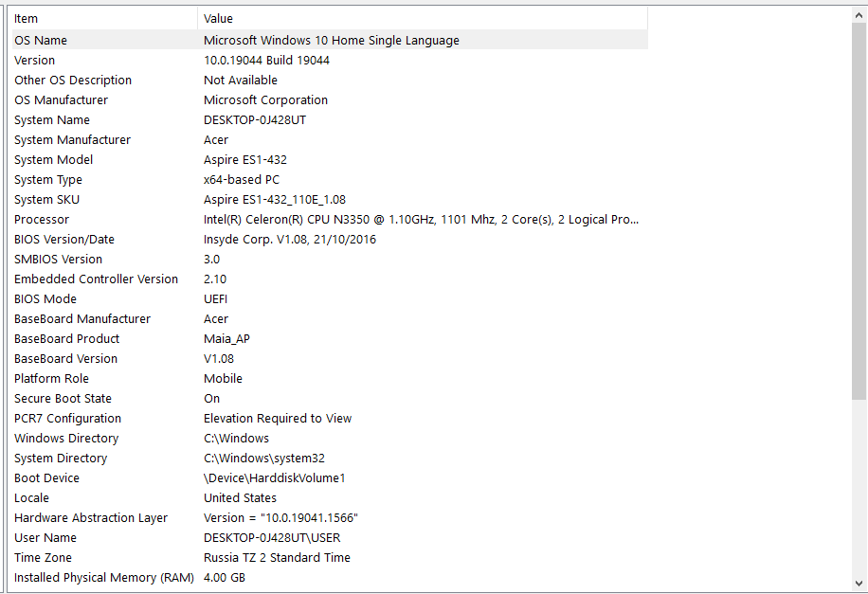Click the scrollbar up arrow
Viewport: 868px width, 594px height.
(859, 15)
